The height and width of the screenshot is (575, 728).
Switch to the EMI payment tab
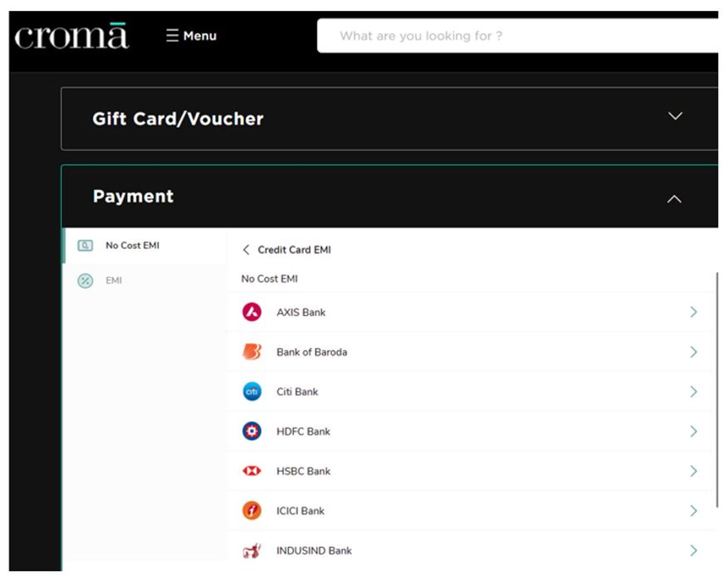point(114,280)
